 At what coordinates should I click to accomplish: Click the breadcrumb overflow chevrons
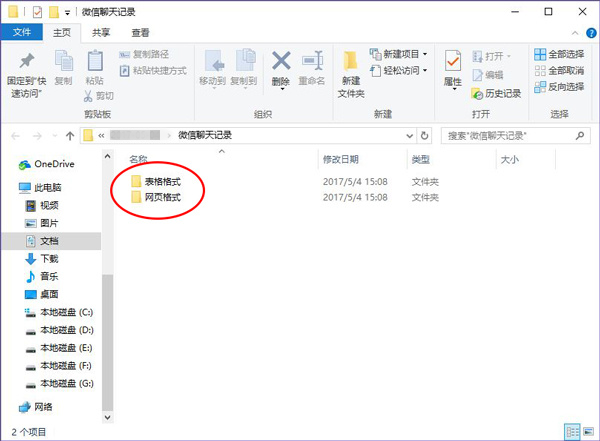101,136
